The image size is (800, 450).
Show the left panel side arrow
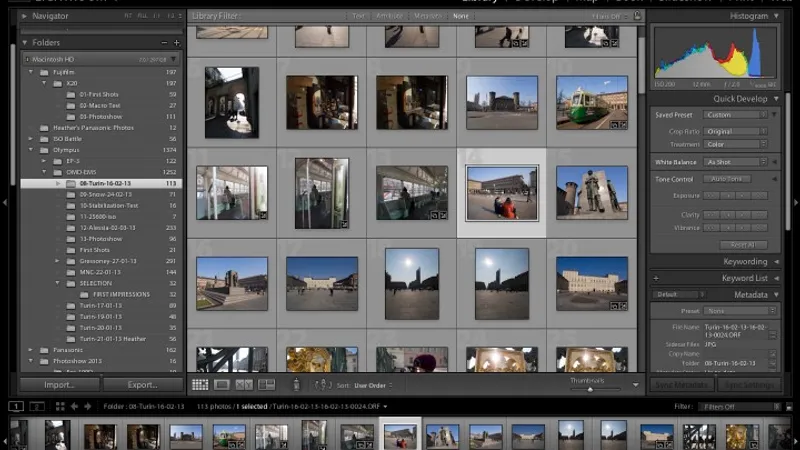4,203
